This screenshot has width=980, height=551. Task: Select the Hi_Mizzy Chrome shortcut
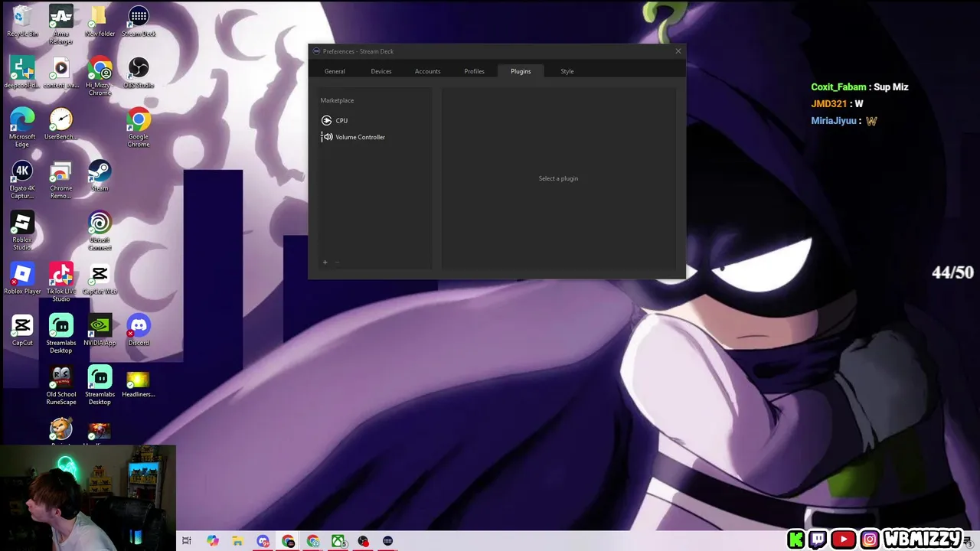pyautogui.click(x=100, y=77)
